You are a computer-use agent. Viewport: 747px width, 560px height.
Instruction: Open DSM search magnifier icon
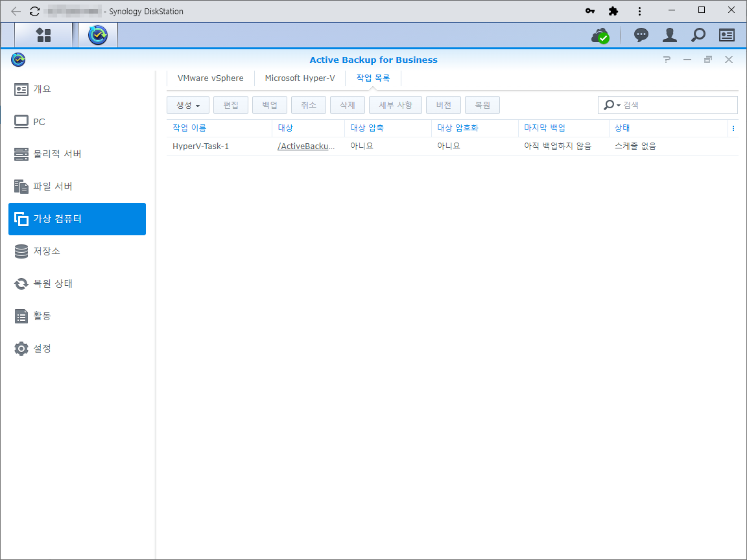tap(698, 35)
